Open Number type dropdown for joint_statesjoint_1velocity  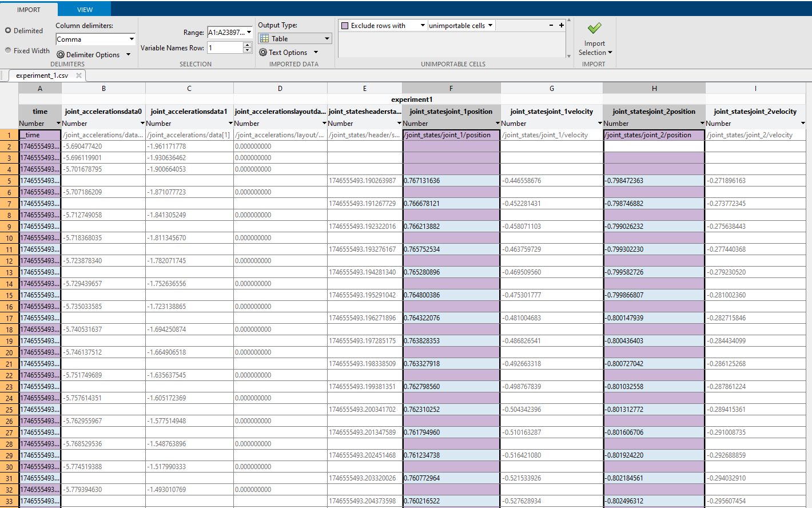600,124
